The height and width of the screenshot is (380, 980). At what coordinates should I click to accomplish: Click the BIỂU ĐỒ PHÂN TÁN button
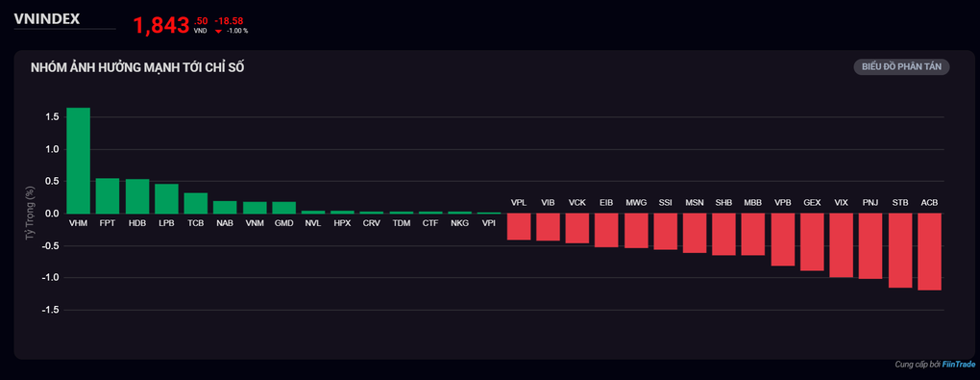coord(901,67)
